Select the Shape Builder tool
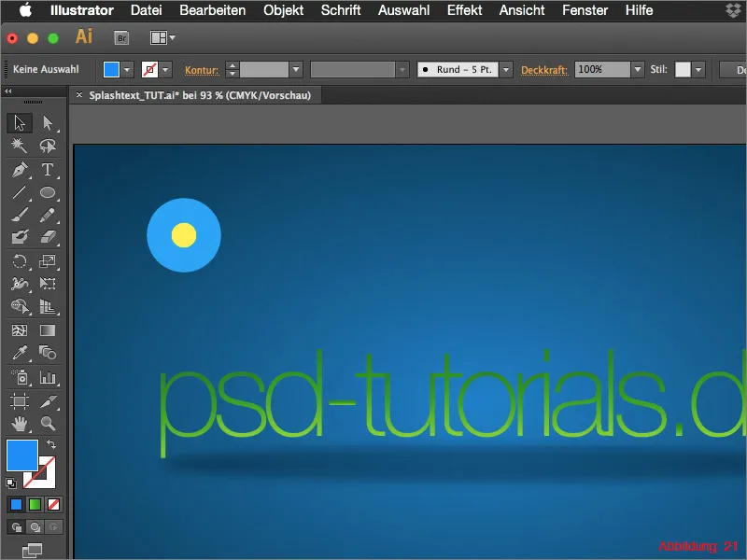 point(20,306)
